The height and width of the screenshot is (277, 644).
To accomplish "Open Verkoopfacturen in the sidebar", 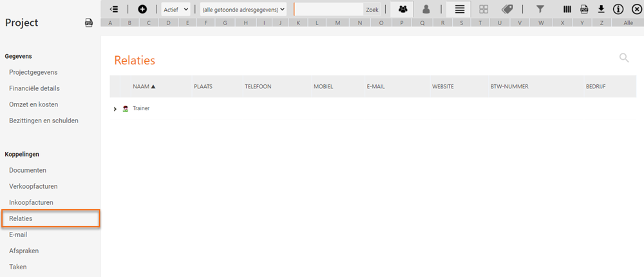I will point(33,186).
